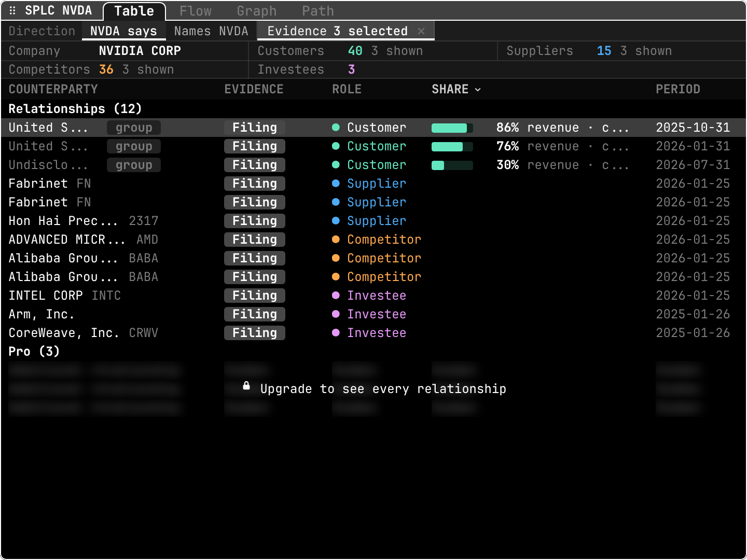The height and width of the screenshot is (560, 747).
Task: Sort by the ROLE column header
Action: (347, 89)
